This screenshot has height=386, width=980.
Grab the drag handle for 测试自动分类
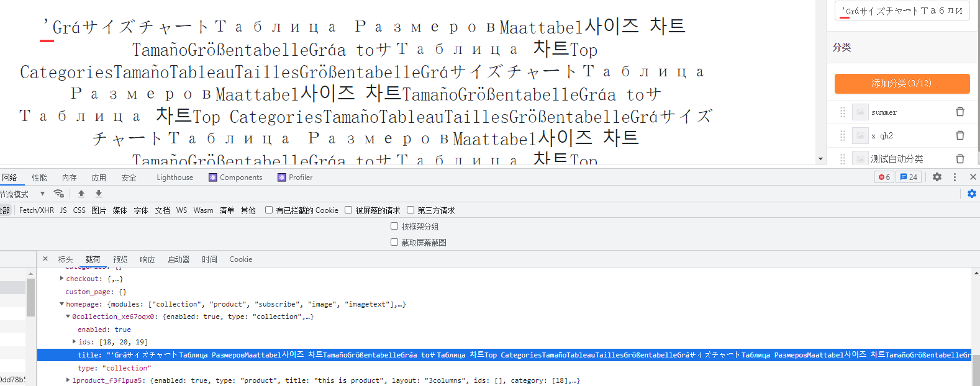pos(843,159)
